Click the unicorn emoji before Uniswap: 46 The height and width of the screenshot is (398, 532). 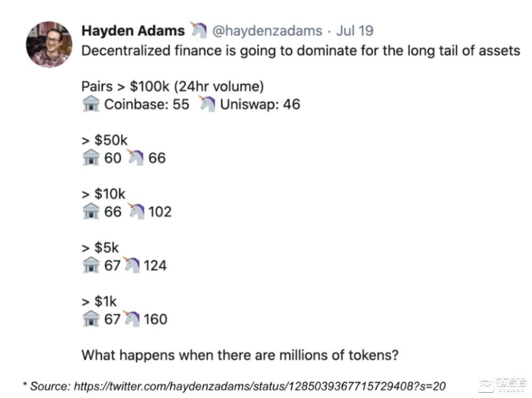[x=207, y=104]
